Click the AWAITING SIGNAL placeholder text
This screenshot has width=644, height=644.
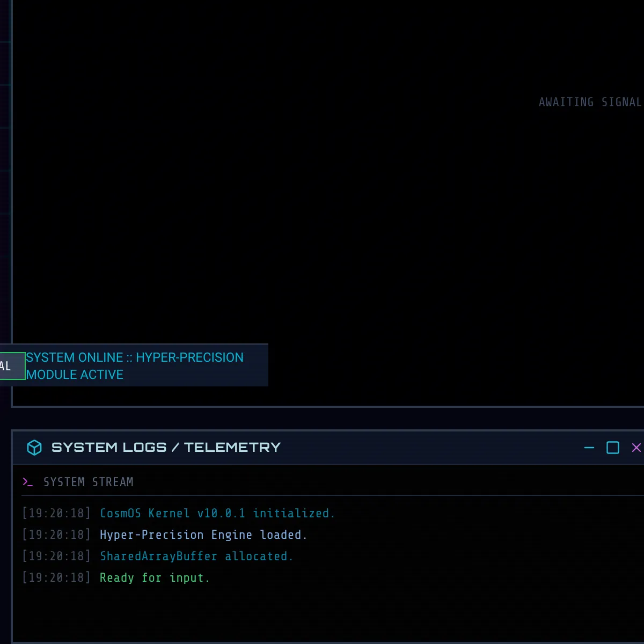tap(590, 102)
